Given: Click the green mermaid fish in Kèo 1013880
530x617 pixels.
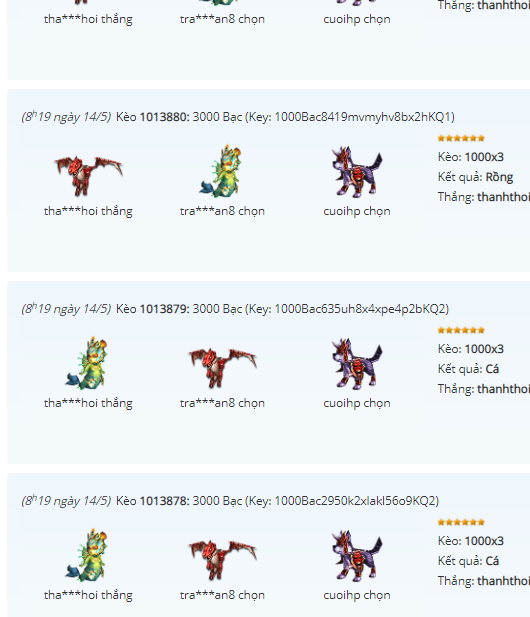Looking at the screenshot, I should [x=221, y=171].
